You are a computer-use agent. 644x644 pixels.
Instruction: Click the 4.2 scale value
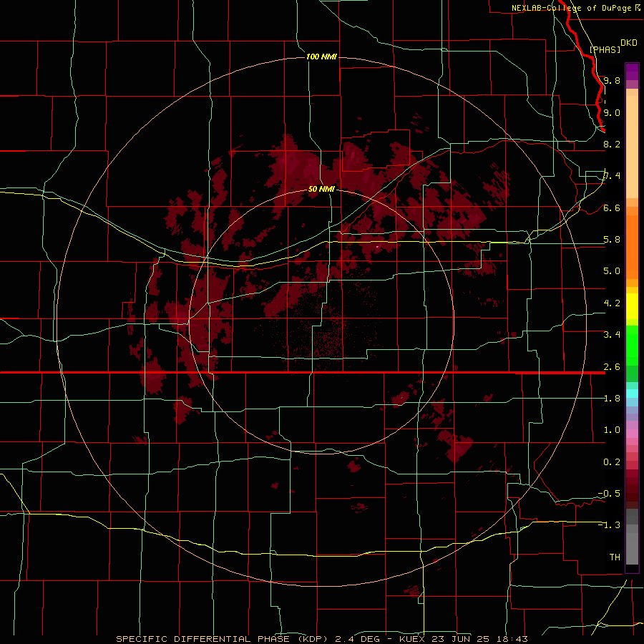pos(612,303)
